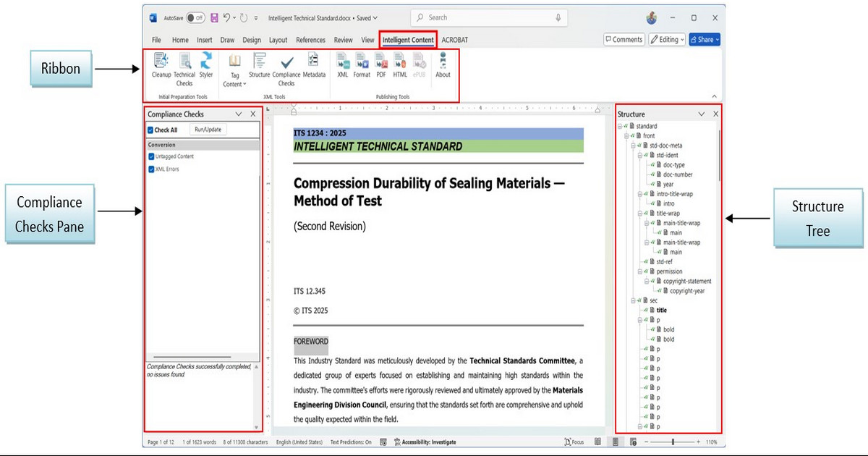
Task: Select the 'doc-number' tree item
Action: click(678, 174)
